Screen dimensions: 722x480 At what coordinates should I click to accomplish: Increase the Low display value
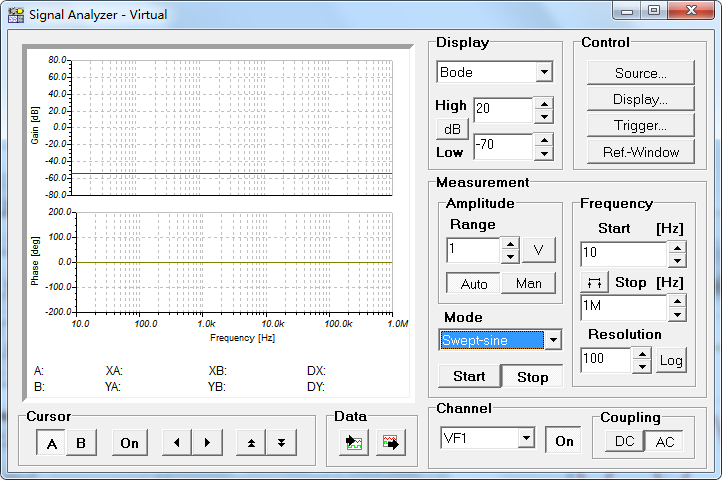(x=544, y=140)
